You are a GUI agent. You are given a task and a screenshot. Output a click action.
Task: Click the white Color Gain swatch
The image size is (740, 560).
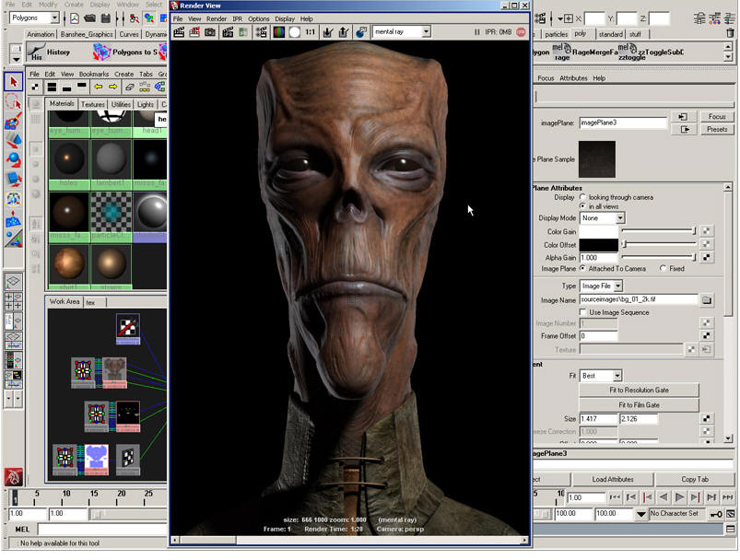click(598, 231)
